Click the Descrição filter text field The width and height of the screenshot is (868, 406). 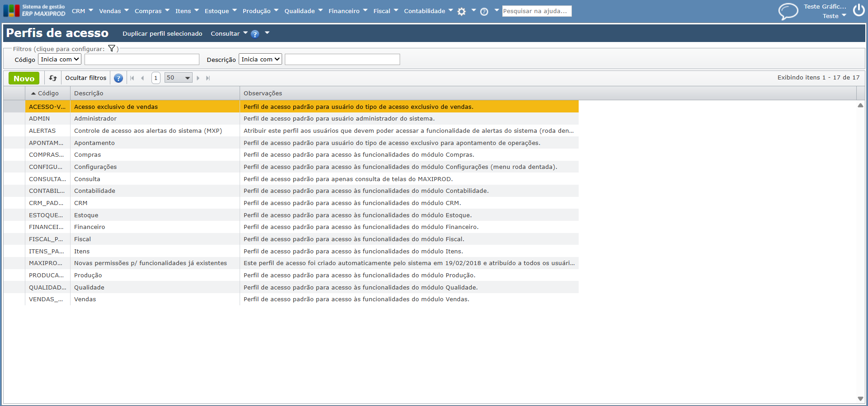[342, 59]
